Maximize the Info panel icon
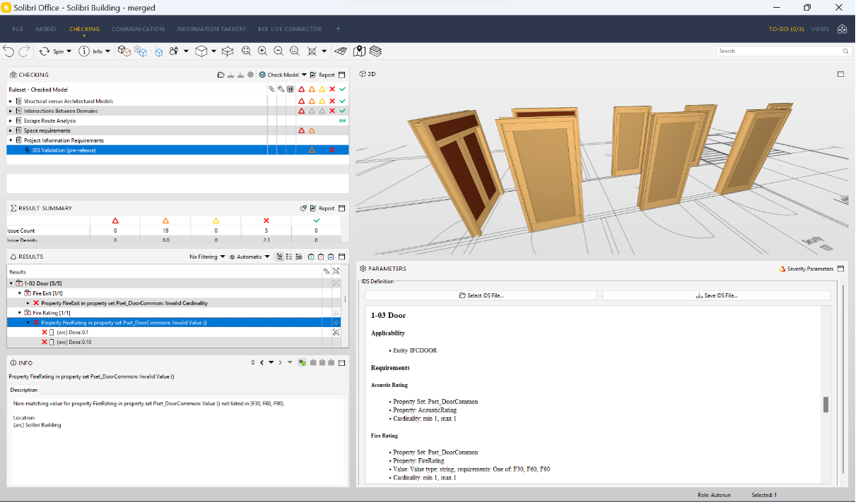Viewport: 858px width, 504px height. [x=342, y=362]
